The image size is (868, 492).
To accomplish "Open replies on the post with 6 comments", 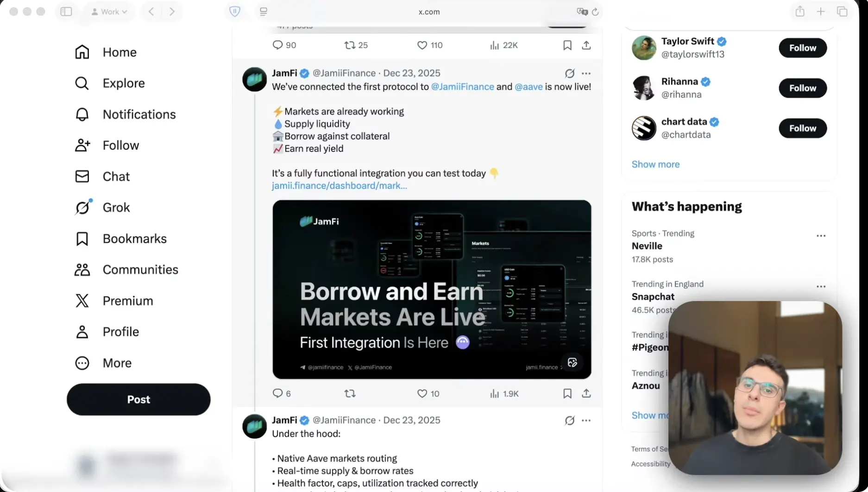I will pos(282,393).
